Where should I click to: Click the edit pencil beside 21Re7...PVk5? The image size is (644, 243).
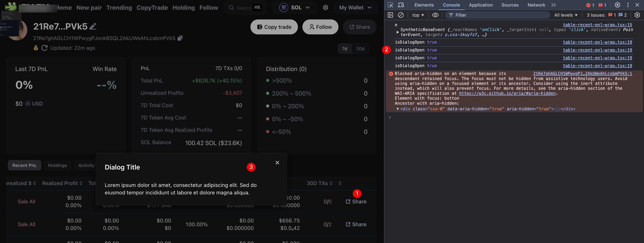pos(93,26)
